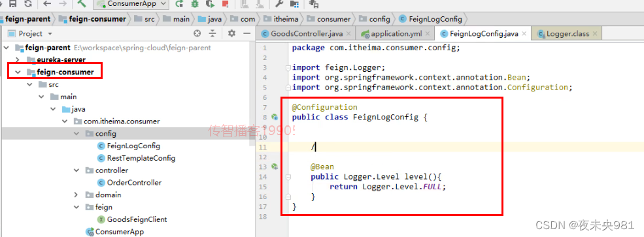Screen dimensions: 644x237
Task: Start debugging with the green bug icon
Action: pyautogui.click(x=195, y=4)
